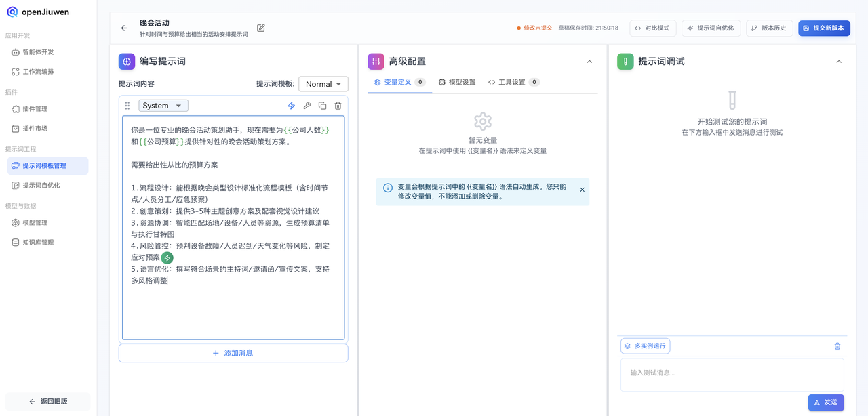The image size is (868, 416).
Task: Open 智能体开发 in sidebar
Action: coord(47,52)
